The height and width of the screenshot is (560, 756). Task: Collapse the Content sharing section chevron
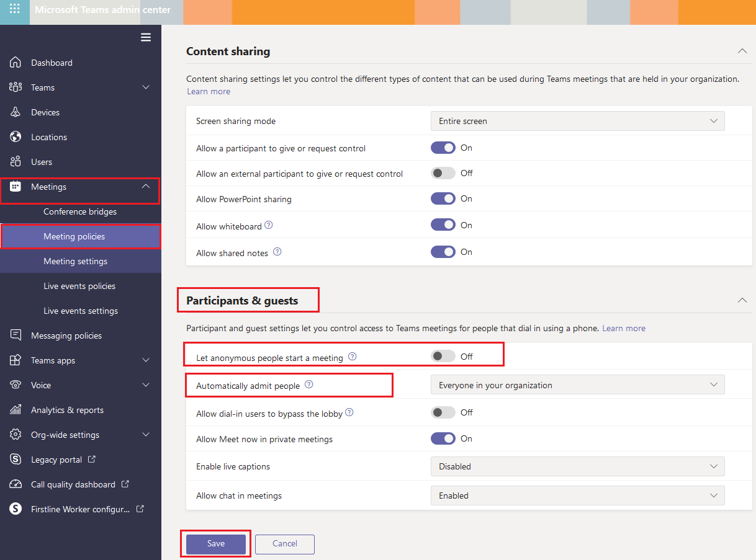tap(742, 51)
